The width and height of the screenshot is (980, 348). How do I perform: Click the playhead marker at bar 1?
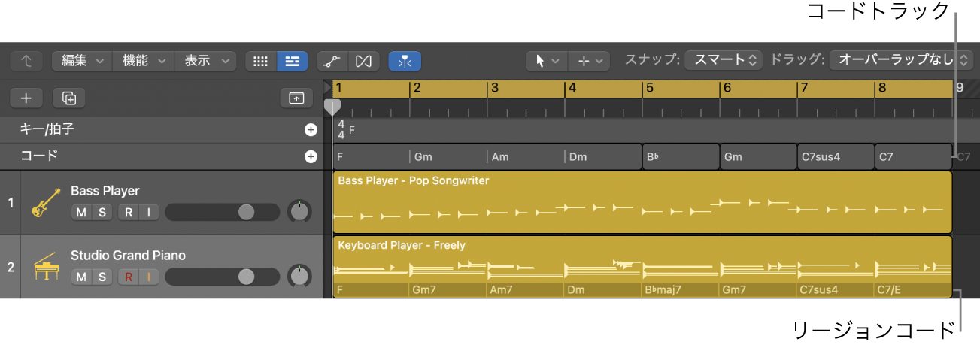click(332, 107)
